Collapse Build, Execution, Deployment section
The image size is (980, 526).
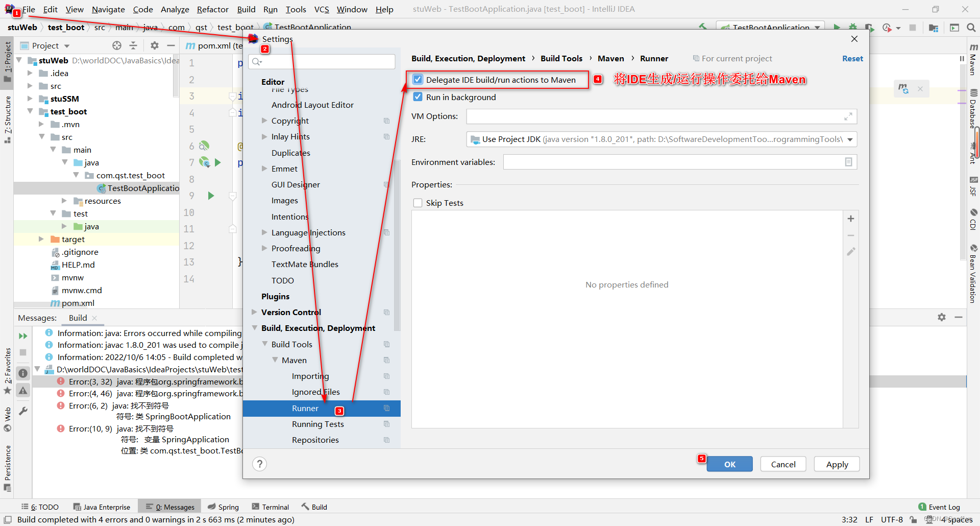255,328
